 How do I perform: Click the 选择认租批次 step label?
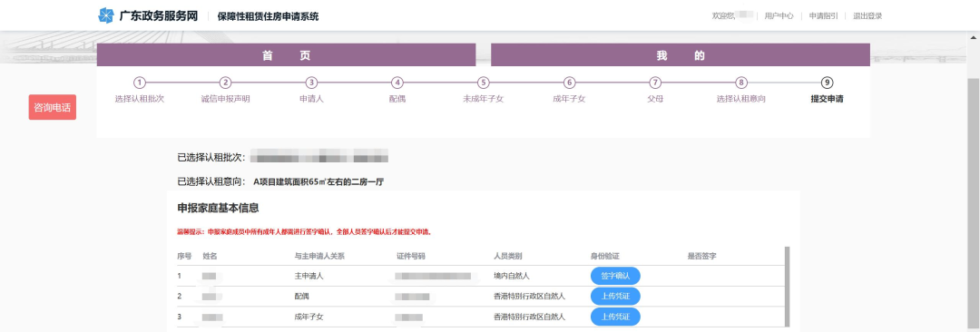click(140, 99)
